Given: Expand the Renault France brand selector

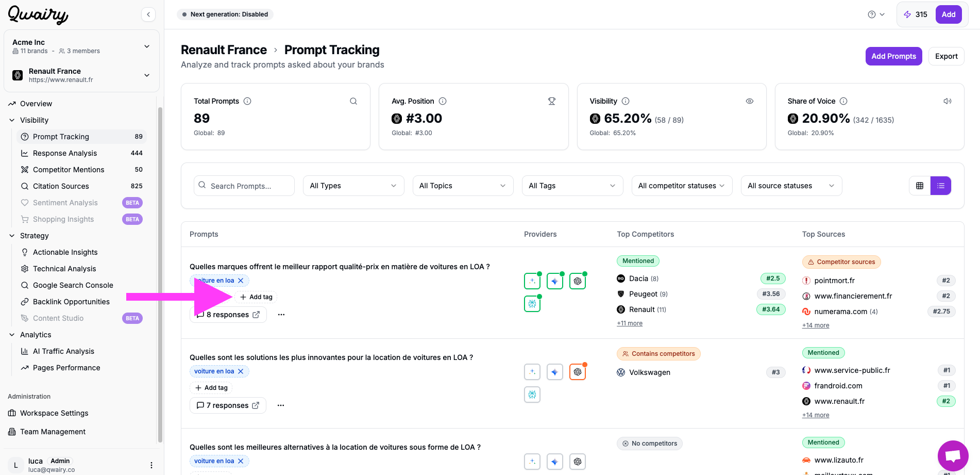Looking at the screenshot, I should tap(81, 75).
